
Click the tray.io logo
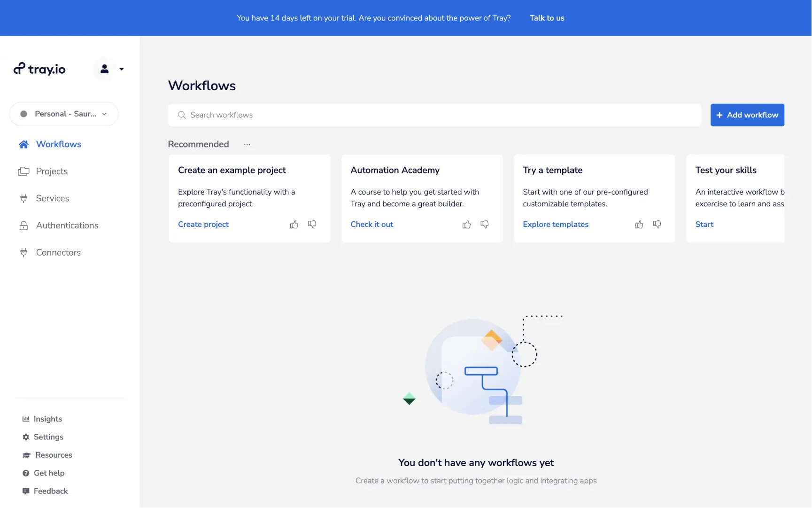click(x=39, y=69)
